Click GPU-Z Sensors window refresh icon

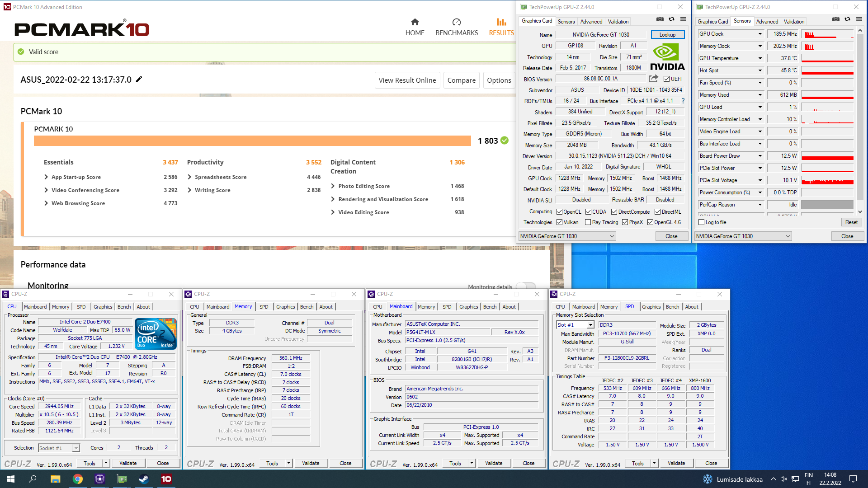[847, 19]
